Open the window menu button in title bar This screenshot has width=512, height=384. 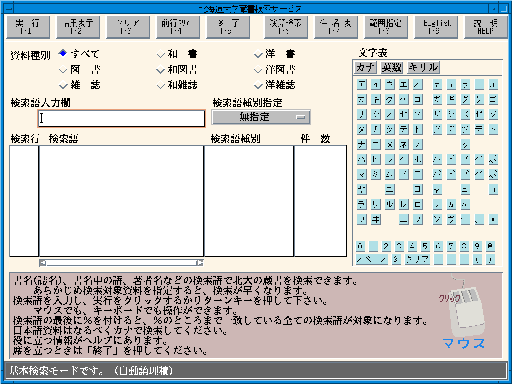9,8
